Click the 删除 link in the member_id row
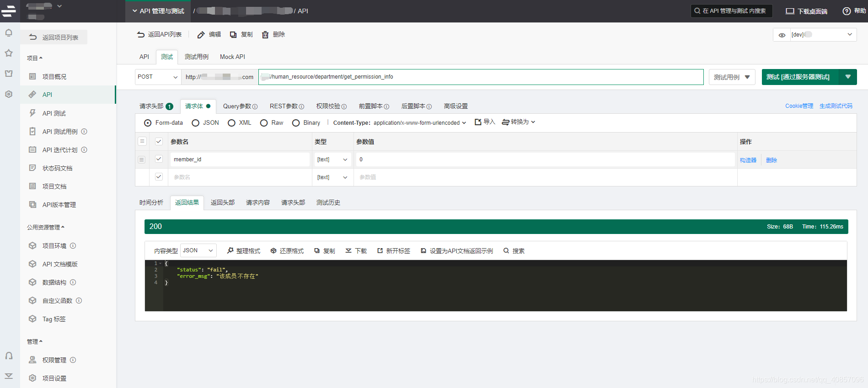 point(772,160)
